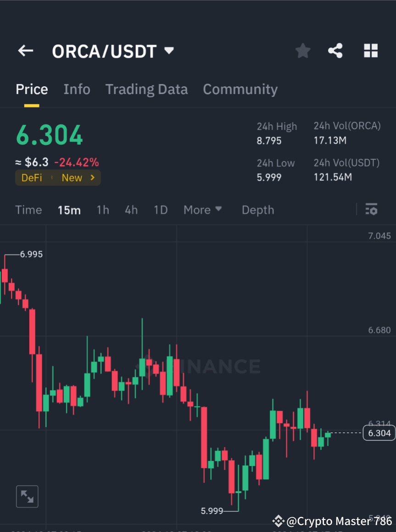The image size is (396, 532).
Task: Open the Community tab
Action: click(240, 89)
